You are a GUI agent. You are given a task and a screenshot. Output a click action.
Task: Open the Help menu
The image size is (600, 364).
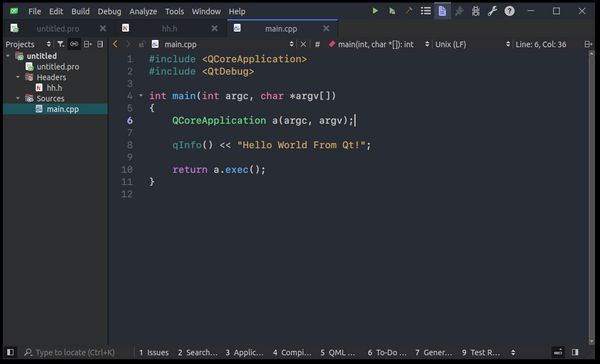pyautogui.click(x=237, y=11)
